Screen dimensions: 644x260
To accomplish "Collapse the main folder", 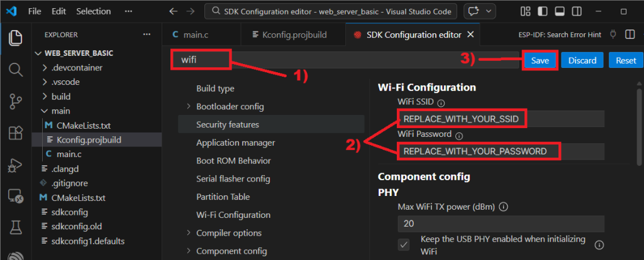I will [x=45, y=111].
